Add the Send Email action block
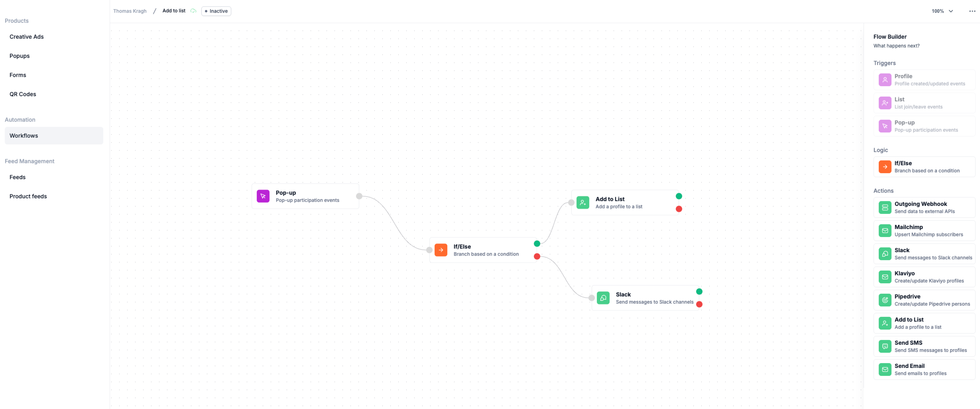 click(924, 369)
